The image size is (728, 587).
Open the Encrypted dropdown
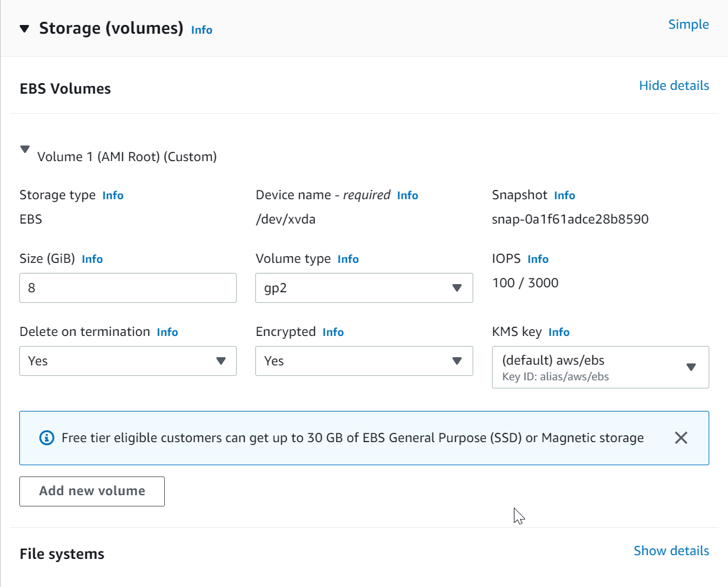(x=364, y=361)
